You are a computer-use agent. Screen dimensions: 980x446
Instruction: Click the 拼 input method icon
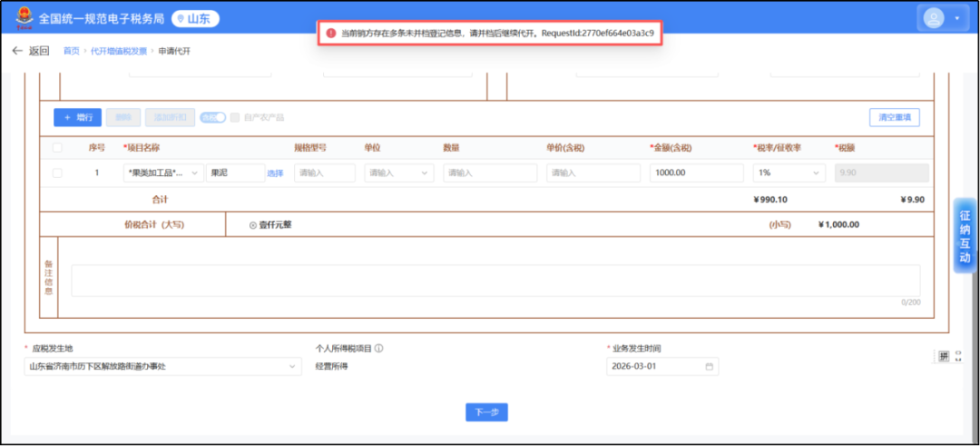click(x=944, y=356)
